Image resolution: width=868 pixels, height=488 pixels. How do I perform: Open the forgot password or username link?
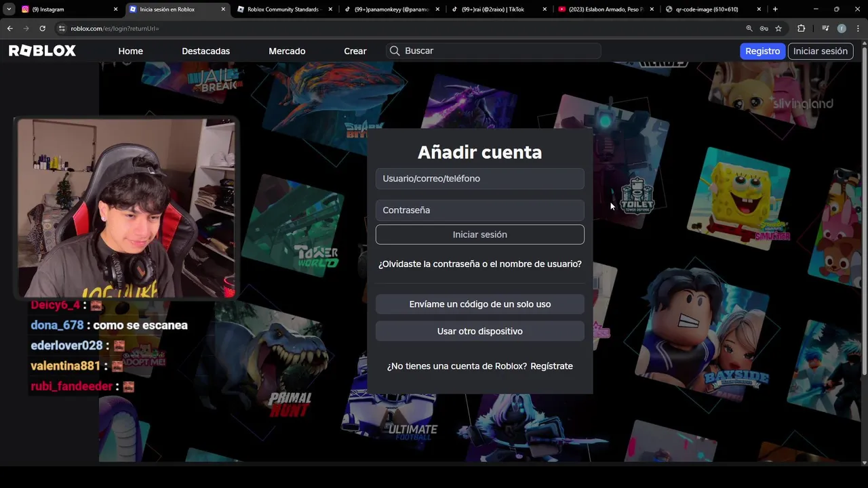[x=479, y=264]
